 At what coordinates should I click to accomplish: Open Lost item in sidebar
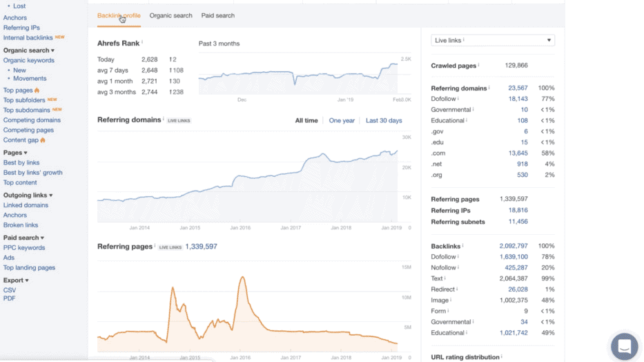[x=19, y=6]
